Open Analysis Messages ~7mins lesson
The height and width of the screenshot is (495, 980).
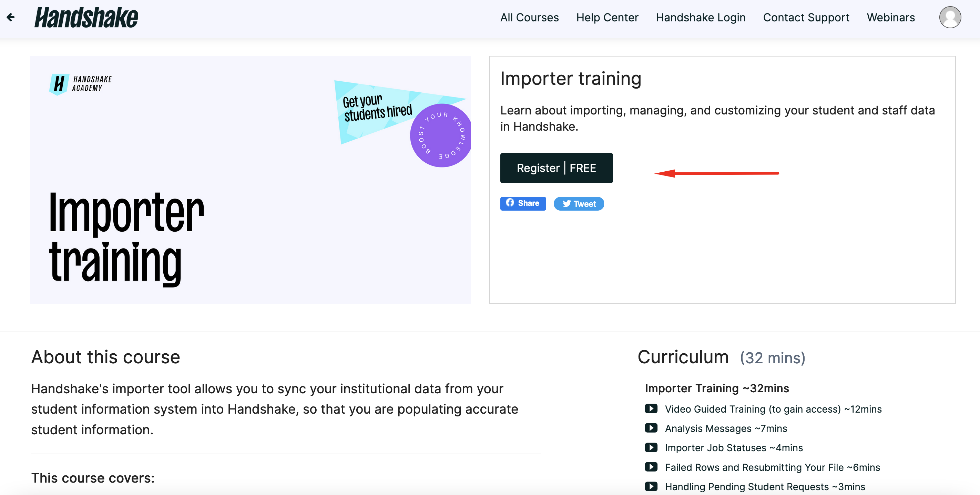[726, 428]
